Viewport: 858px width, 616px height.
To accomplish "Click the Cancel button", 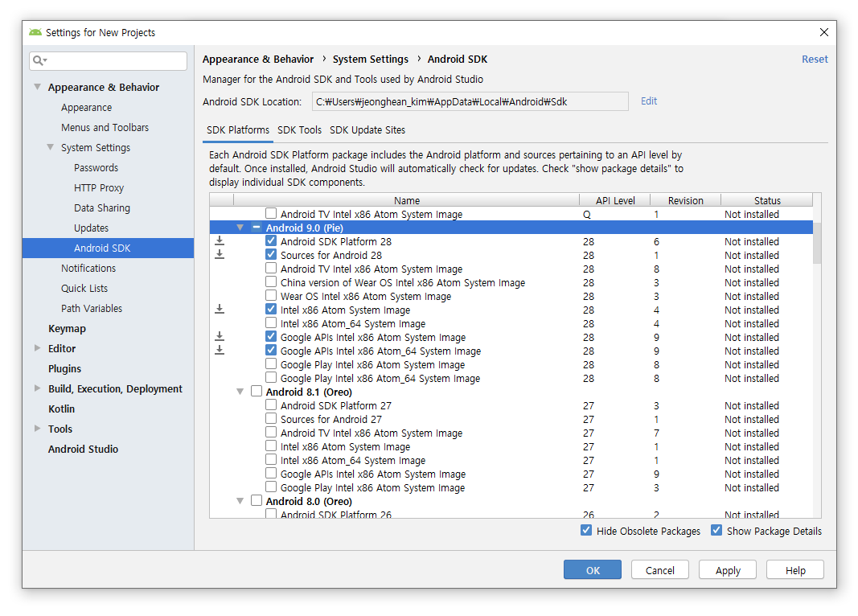I will point(660,569).
